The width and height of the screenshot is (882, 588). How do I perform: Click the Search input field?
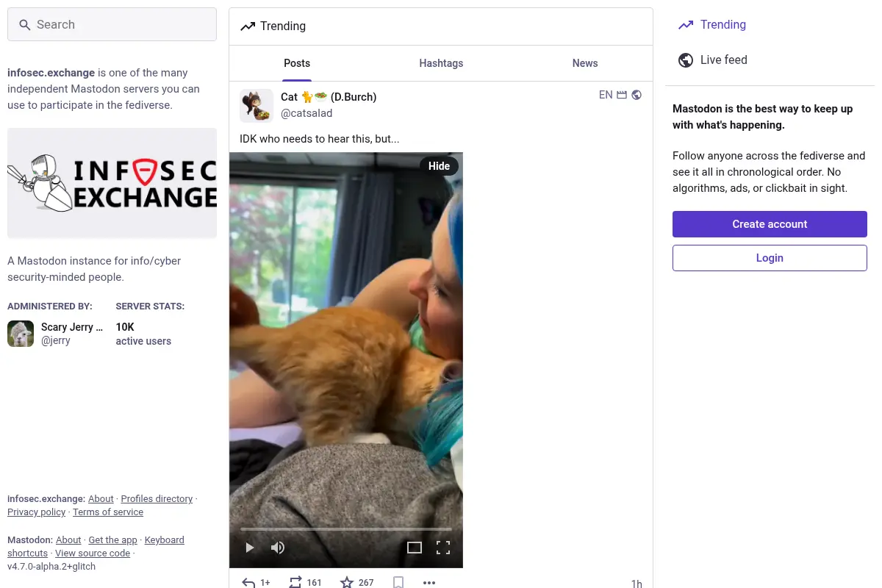coord(112,24)
